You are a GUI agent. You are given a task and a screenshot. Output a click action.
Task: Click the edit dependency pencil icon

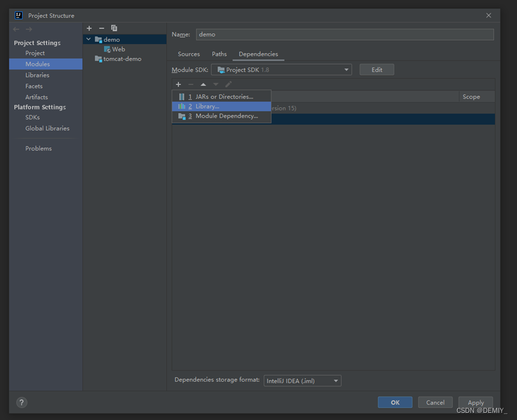(228, 84)
